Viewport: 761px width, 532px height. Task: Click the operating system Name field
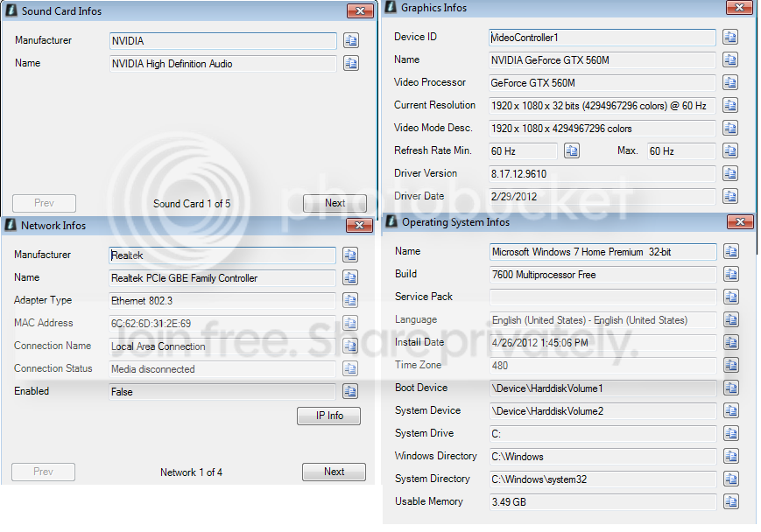(x=602, y=252)
